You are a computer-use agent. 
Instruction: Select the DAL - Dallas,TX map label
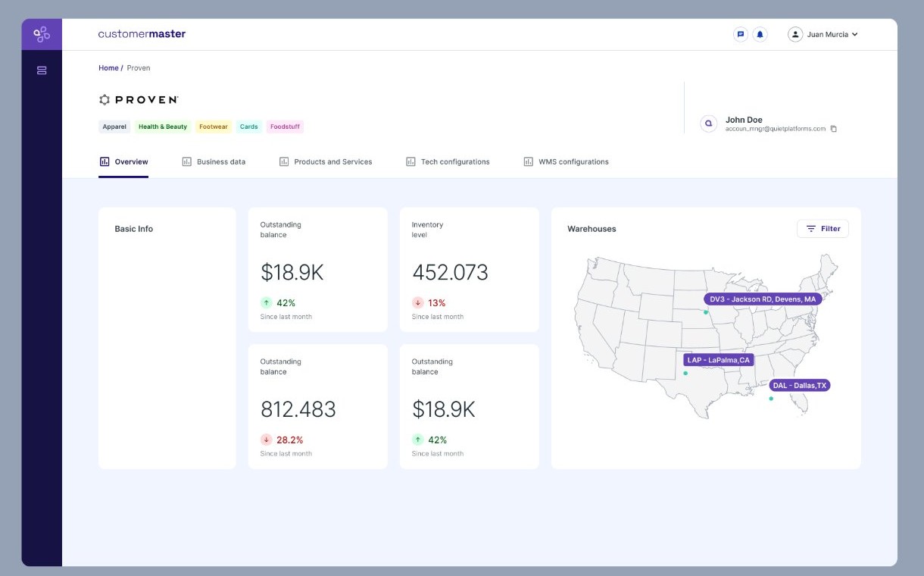point(800,386)
